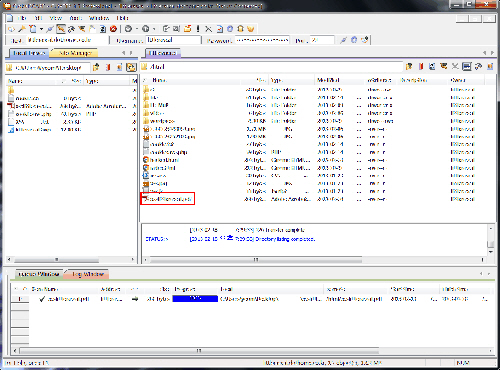This screenshot has width=500, height=370.
Task: Open the File menu
Action: click(x=22, y=18)
